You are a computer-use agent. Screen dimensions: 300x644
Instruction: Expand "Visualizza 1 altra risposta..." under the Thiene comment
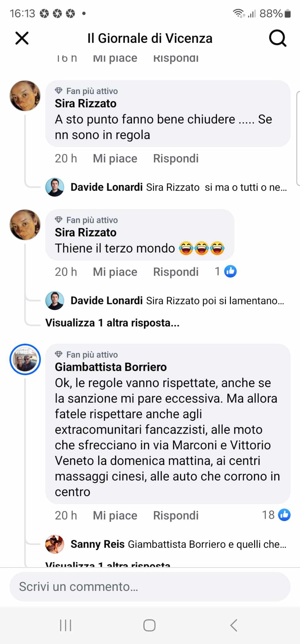112,323
